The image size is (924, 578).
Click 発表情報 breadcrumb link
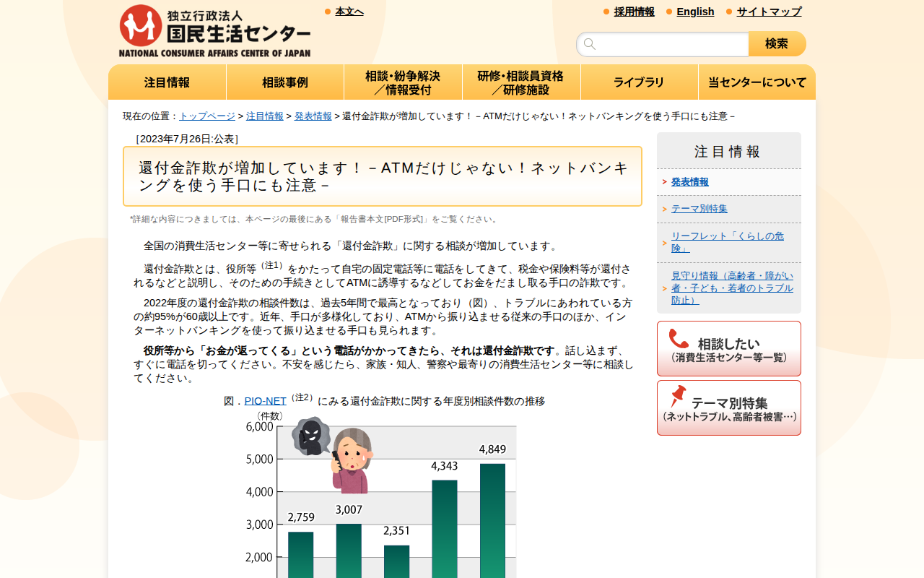(x=313, y=116)
